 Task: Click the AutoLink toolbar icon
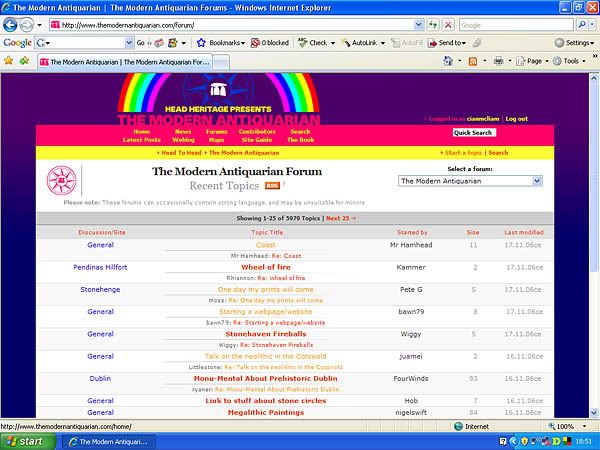(x=346, y=43)
